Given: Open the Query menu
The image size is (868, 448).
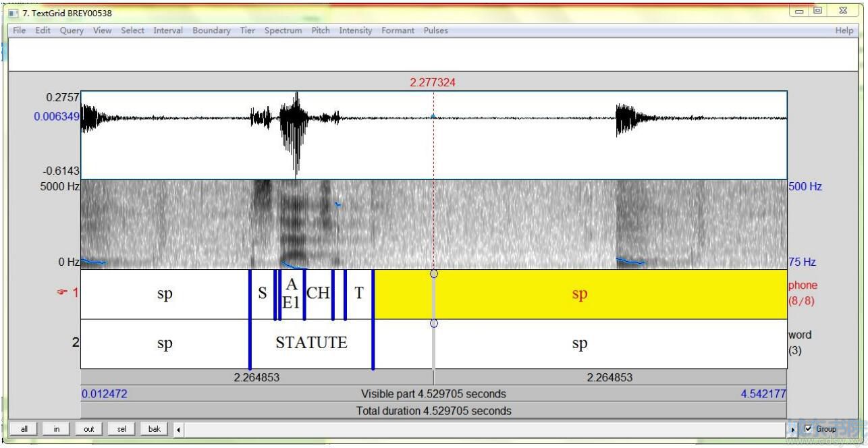Looking at the screenshot, I should (72, 30).
